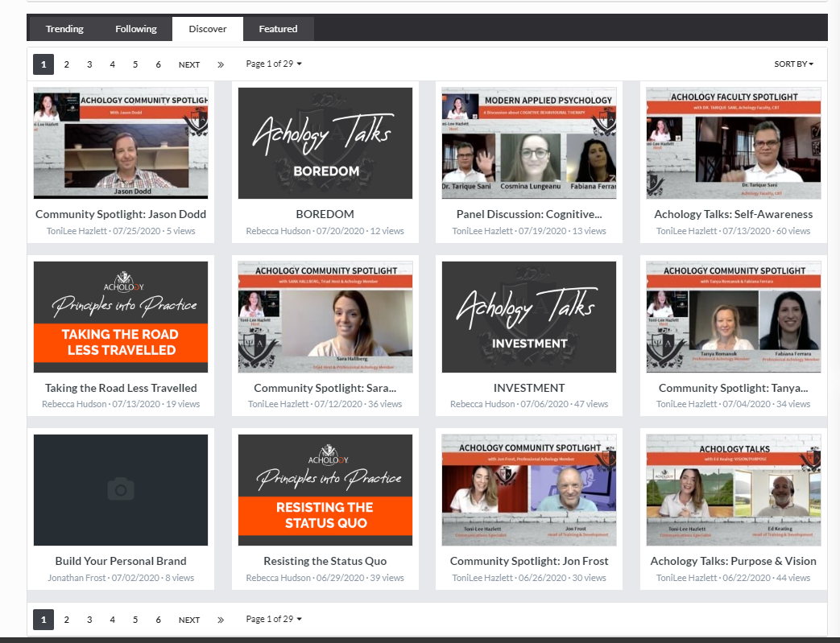Open Sara Hallberg spotlight thumbnail

325,317
